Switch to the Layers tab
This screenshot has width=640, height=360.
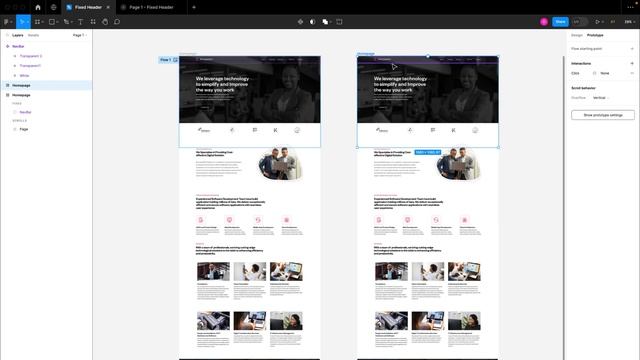(x=18, y=35)
